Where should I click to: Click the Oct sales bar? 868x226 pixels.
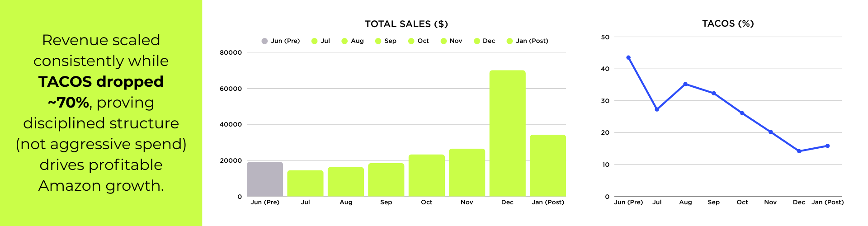[426, 175]
